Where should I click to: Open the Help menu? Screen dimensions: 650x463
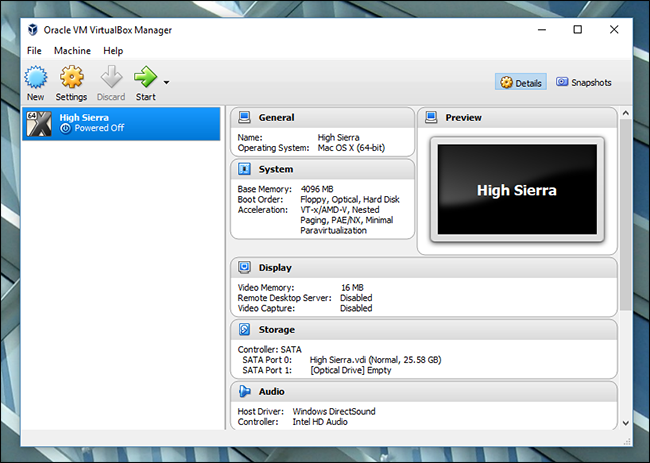113,51
